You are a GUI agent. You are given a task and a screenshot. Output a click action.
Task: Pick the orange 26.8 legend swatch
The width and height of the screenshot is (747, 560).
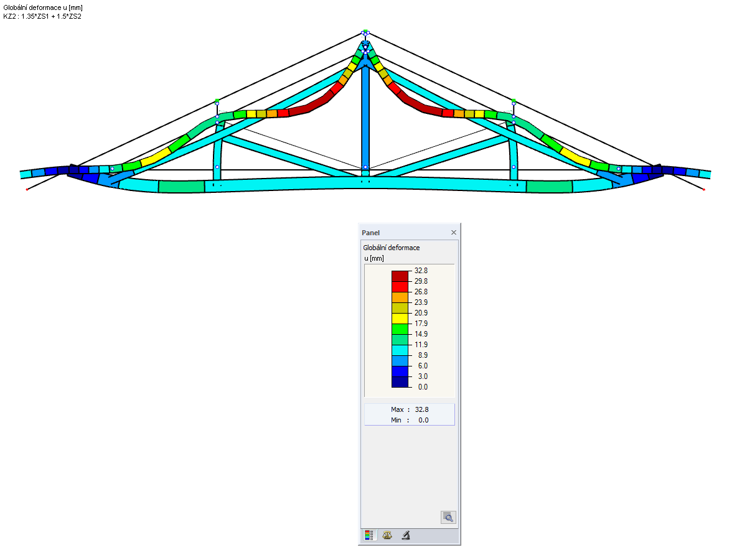pyautogui.click(x=400, y=297)
